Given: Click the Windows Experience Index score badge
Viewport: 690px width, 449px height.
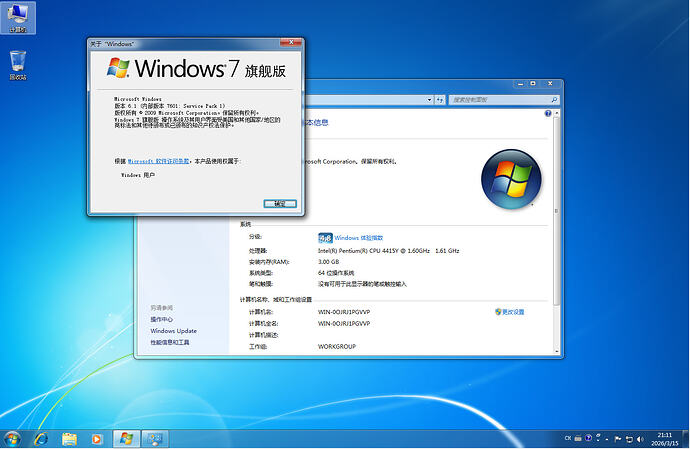Looking at the screenshot, I should pos(325,238).
